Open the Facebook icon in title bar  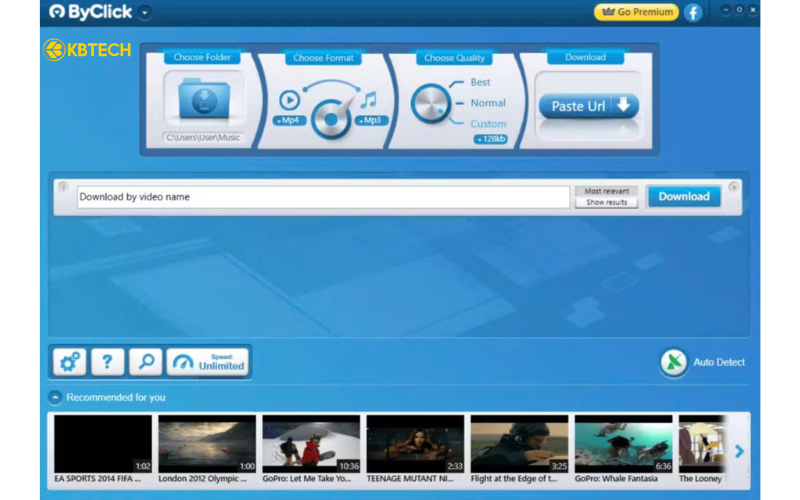coord(692,12)
